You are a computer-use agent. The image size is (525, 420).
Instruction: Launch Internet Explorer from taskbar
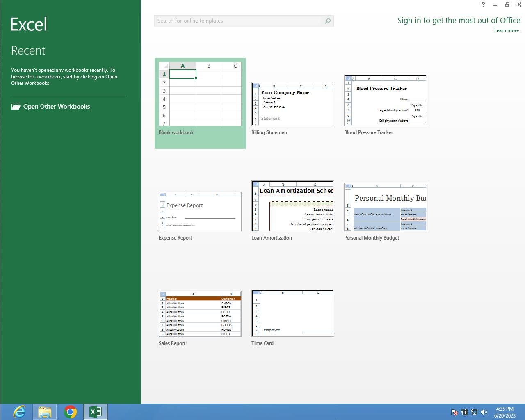click(x=19, y=411)
